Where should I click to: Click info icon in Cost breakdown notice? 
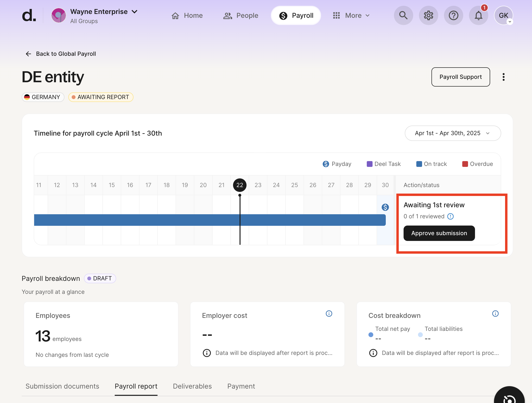(373, 353)
